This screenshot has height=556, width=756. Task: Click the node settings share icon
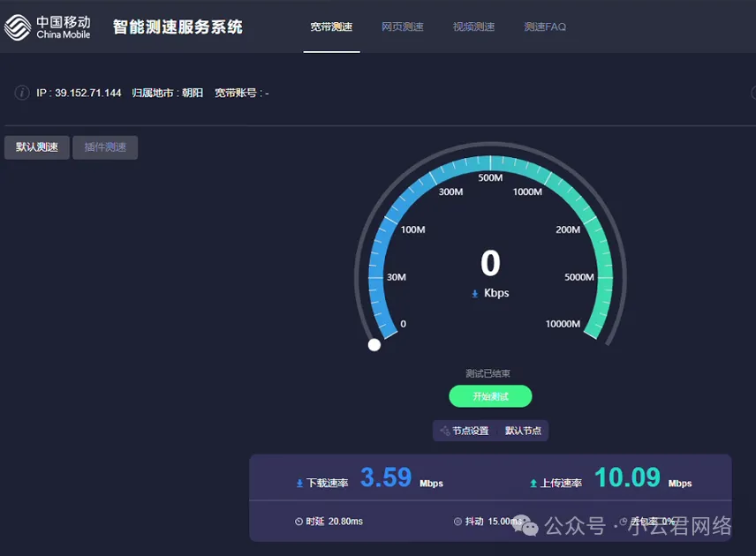(x=444, y=431)
